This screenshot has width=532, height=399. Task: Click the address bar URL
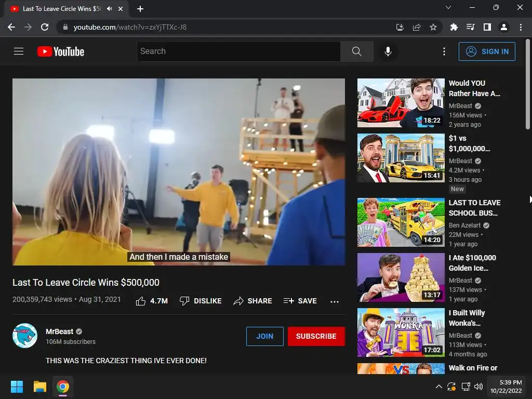pos(130,27)
